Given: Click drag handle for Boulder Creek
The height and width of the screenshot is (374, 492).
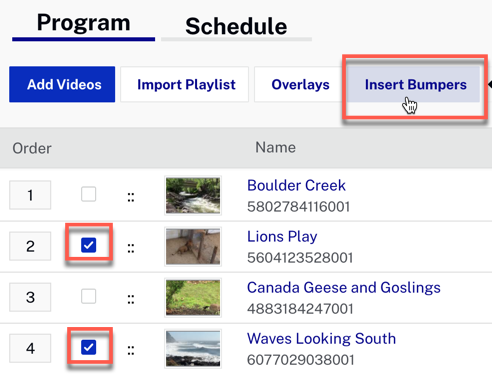Looking at the screenshot, I should click(x=131, y=197).
